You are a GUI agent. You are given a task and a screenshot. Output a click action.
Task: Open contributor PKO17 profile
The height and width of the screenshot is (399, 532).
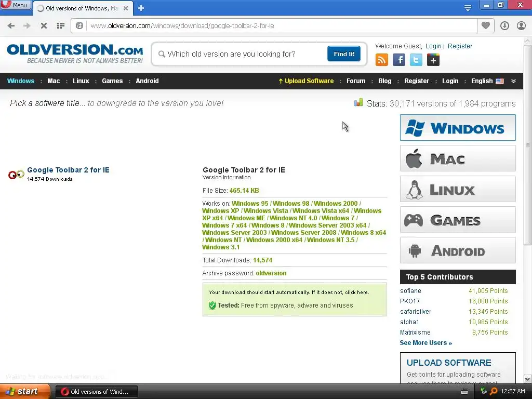[x=410, y=301]
